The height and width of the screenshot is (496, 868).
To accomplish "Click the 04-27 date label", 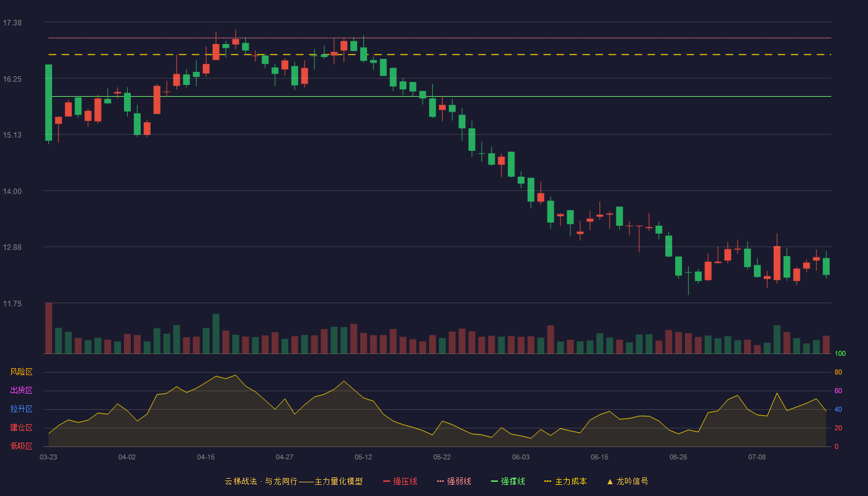I will click(285, 457).
